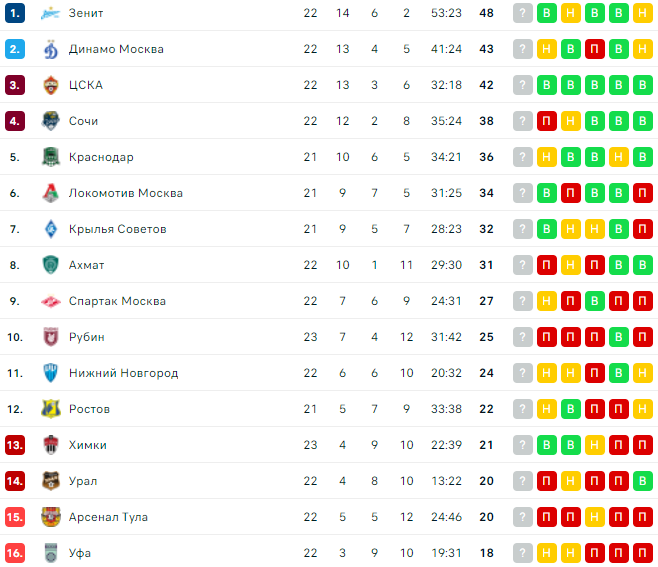Click Sochi's red П form badge
The image size is (658, 567).
pyautogui.click(x=547, y=121)
